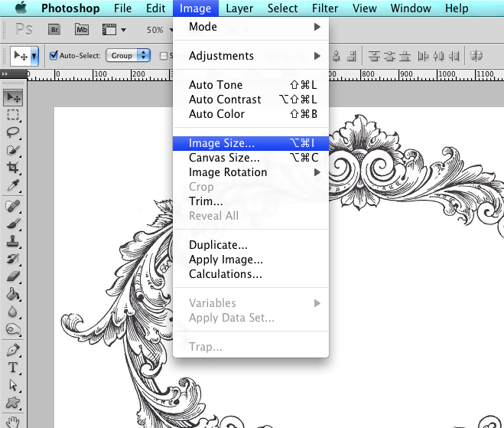Select the Lasso tool
The image size is (504, 428).
click(13, 132)
